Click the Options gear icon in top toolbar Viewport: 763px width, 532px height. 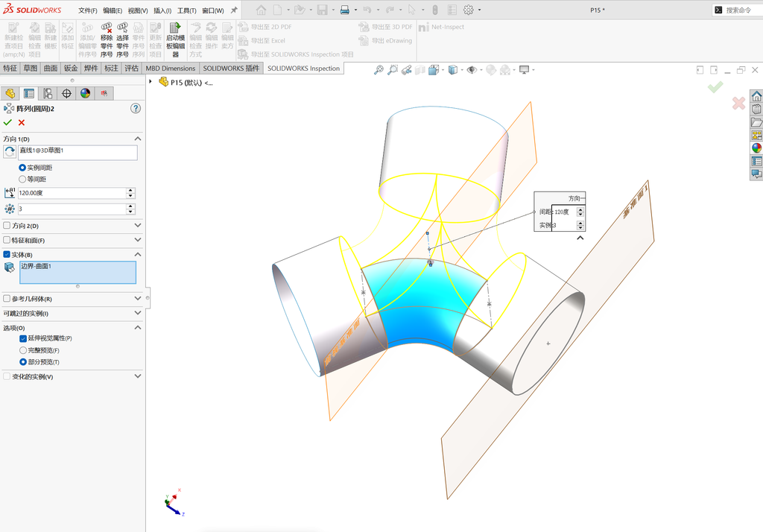[468, 10]
